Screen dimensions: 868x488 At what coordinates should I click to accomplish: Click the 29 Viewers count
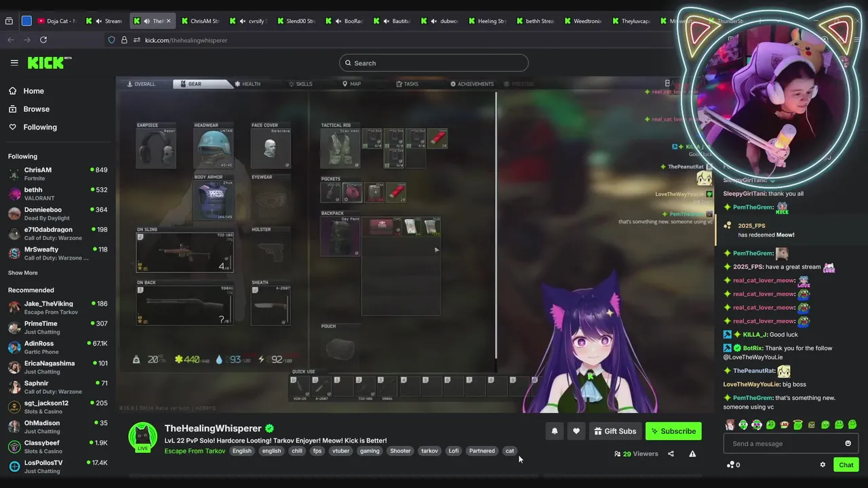[x=636, y=453]
